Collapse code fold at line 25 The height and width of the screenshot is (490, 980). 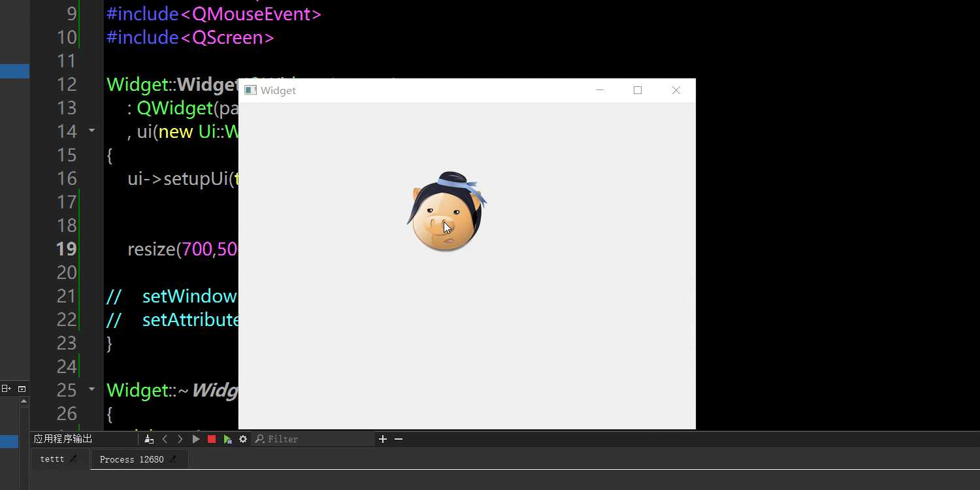click(x=91, y=390)
